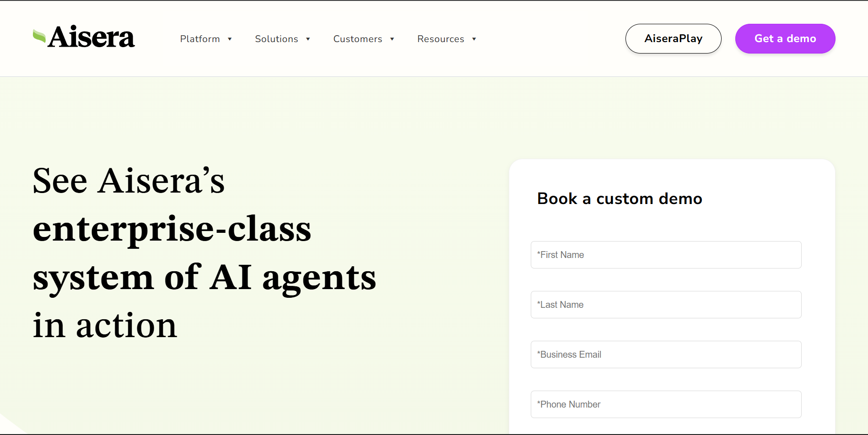
Task: Click into the Business Email field
Action: 666,354
